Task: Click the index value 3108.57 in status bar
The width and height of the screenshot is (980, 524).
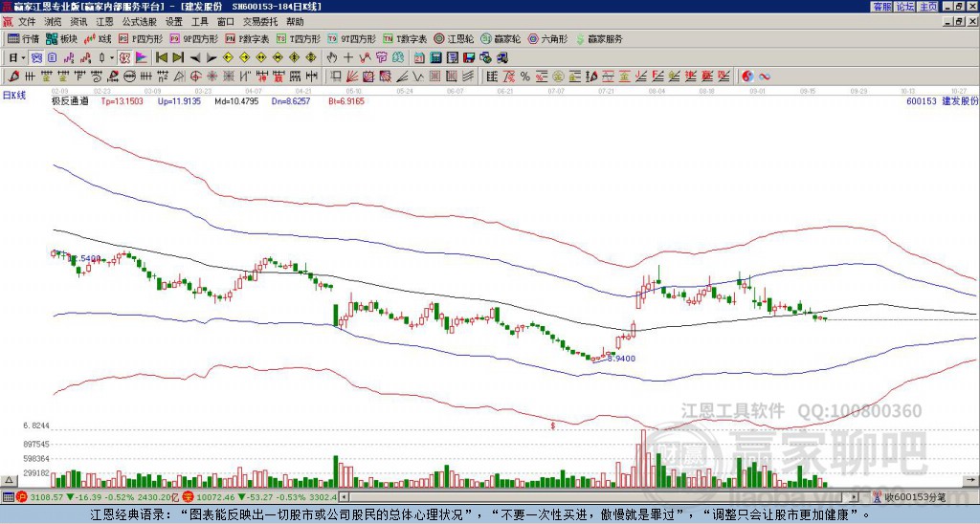Action: [46, 497]
